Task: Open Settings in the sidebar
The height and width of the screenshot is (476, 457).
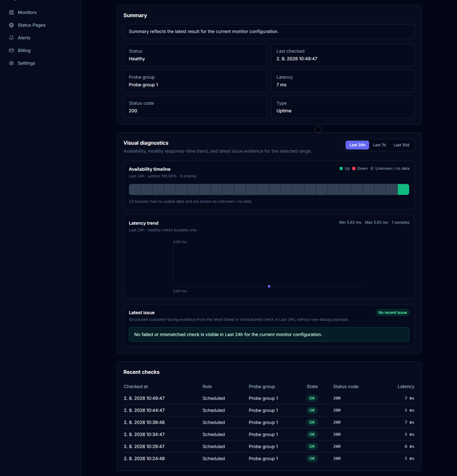Action: point(26,63)
